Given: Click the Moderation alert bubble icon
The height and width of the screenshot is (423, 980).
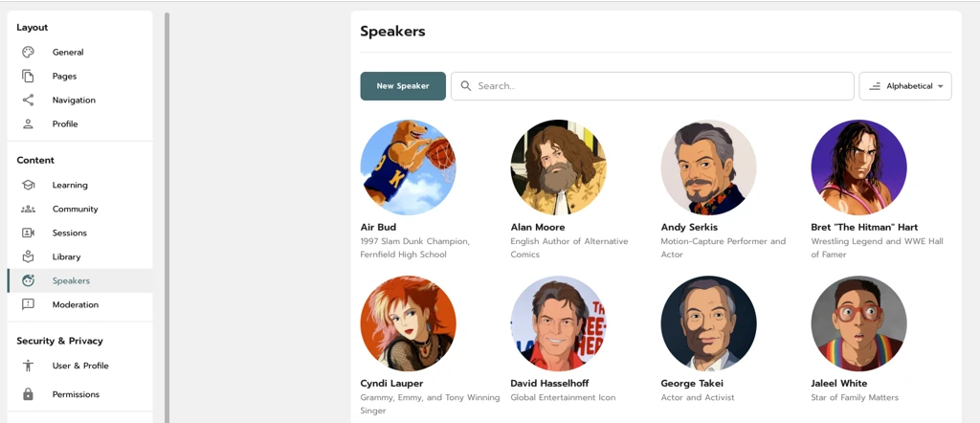Looking at the screenshot, I should pyautogui.click(x=28, y=304).
